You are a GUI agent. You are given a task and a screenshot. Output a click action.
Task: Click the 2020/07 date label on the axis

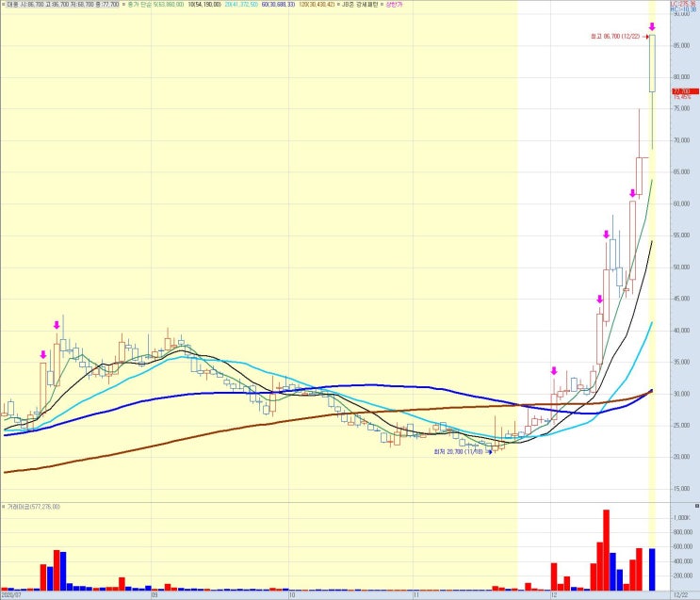pyautogui.click(x=11, y=595)
